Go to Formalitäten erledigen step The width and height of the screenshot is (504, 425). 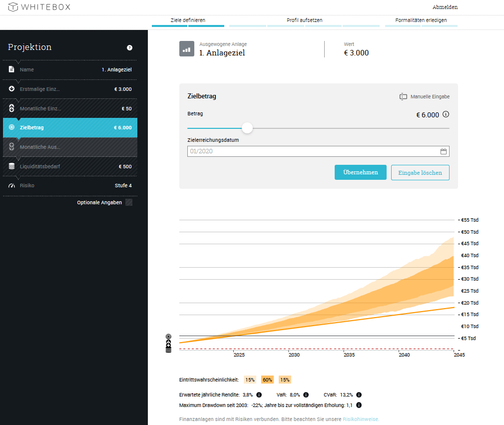421,20
